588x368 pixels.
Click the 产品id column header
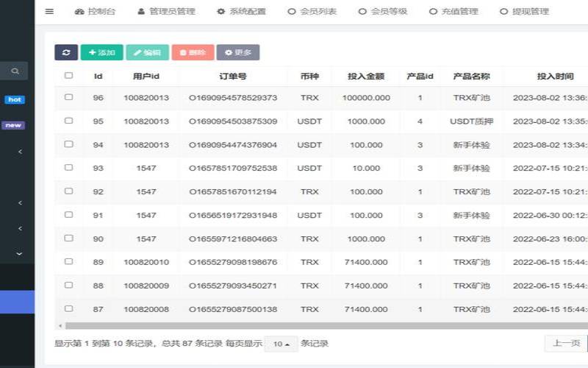[x=420, y=77]
